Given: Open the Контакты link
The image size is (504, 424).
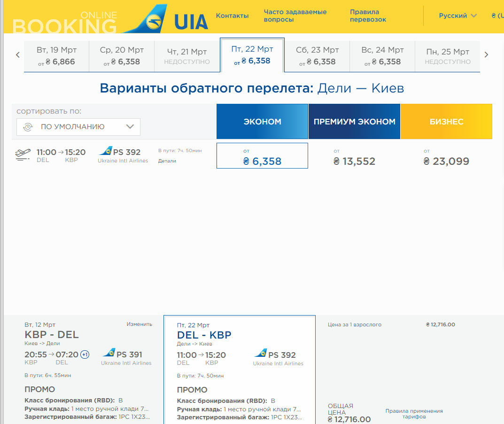Looking at the screenshot, I should click(x=232, y=16).
